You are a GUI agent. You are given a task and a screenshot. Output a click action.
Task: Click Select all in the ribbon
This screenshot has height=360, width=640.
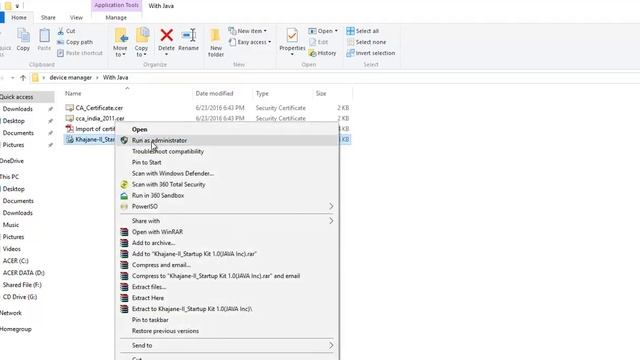[362, 31]
